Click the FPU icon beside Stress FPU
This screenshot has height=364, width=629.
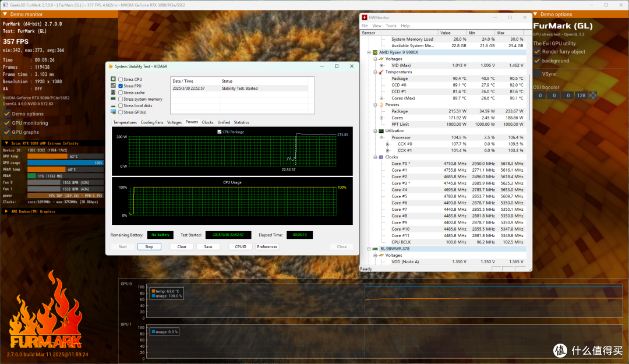tap(113, 86)
